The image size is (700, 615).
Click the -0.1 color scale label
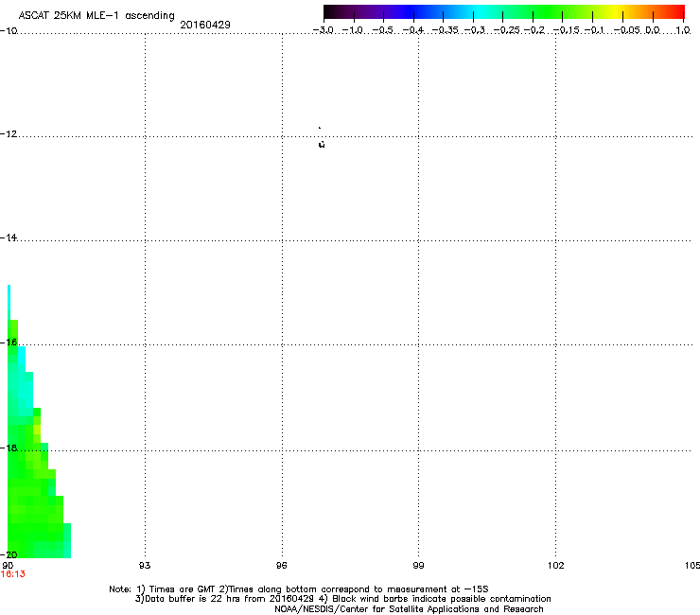(x=594, y=30)
